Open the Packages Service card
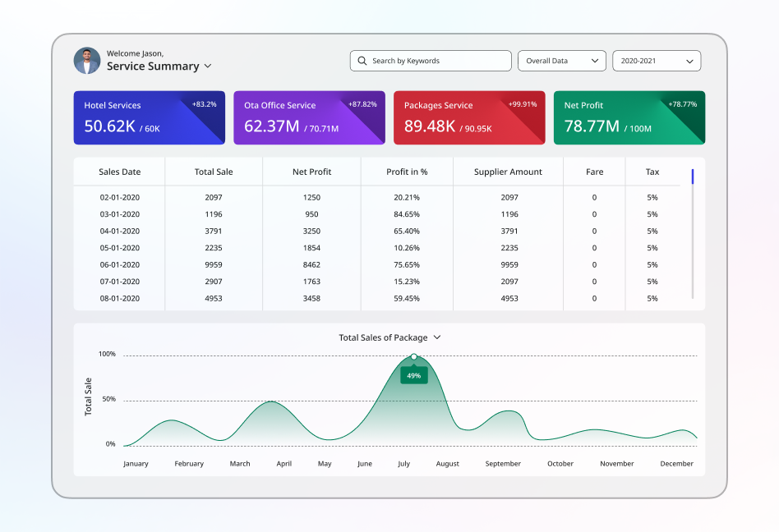The image size is (779, 532). (469, 117)
